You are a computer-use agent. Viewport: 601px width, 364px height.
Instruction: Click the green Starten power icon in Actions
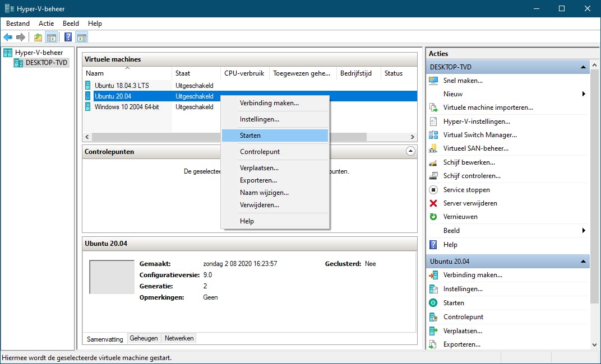pyautogui.click(x=433, y=303)
